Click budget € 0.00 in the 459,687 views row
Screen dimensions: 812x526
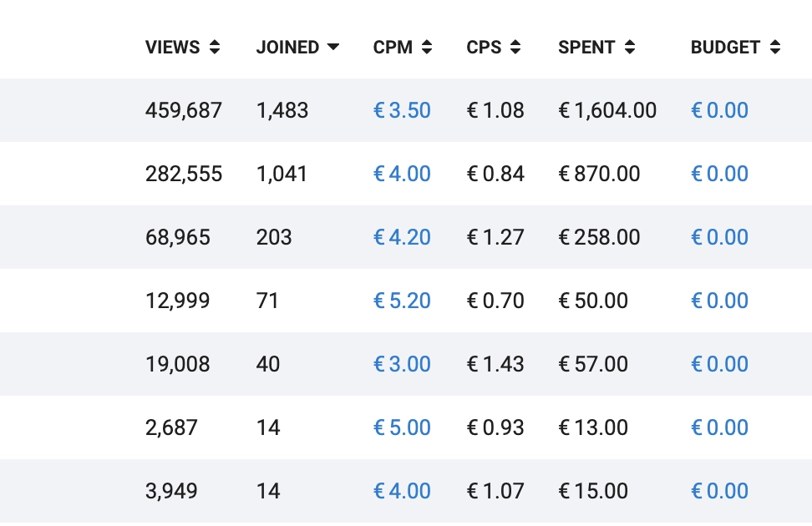pos(719,110)
